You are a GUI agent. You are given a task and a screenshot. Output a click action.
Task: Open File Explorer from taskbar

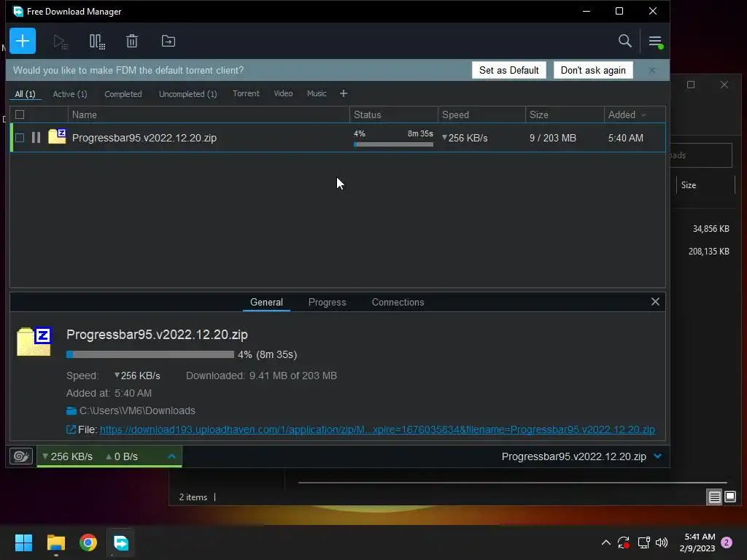55,542
